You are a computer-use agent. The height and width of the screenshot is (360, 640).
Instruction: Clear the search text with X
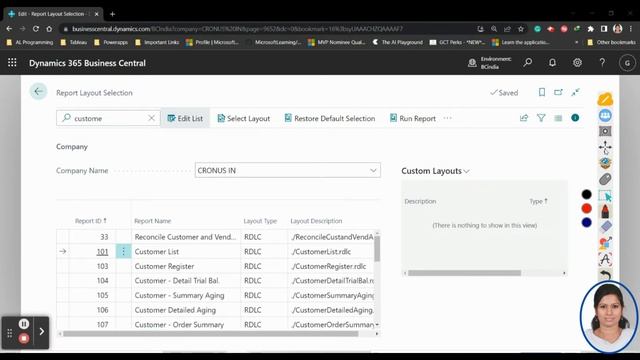pos(151,118)
